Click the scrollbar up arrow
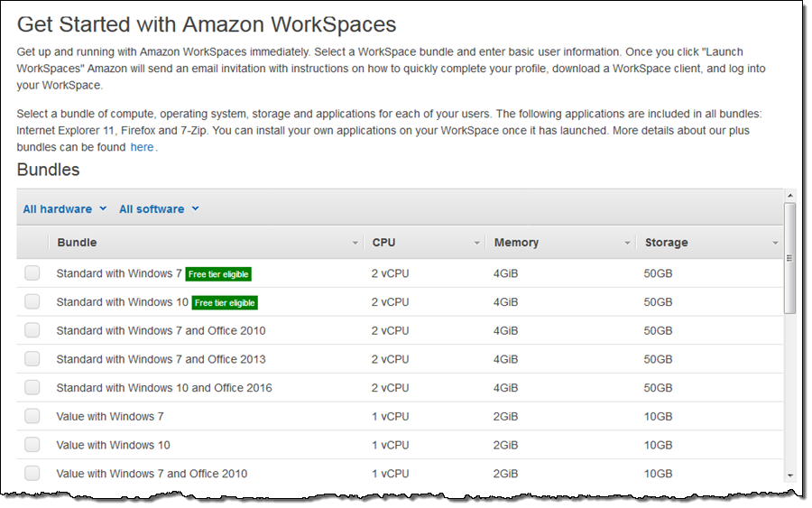 (790, 196)
